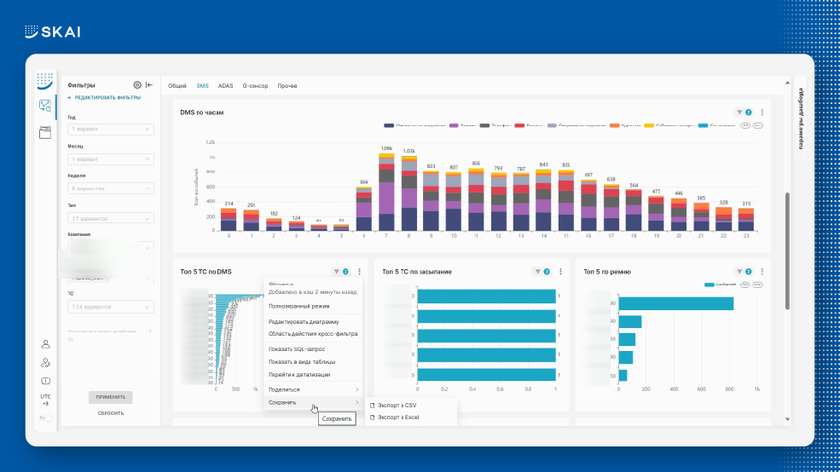
Task: Open three-dot menu on DMS по часам chart
Action: (x=762, y=113)
